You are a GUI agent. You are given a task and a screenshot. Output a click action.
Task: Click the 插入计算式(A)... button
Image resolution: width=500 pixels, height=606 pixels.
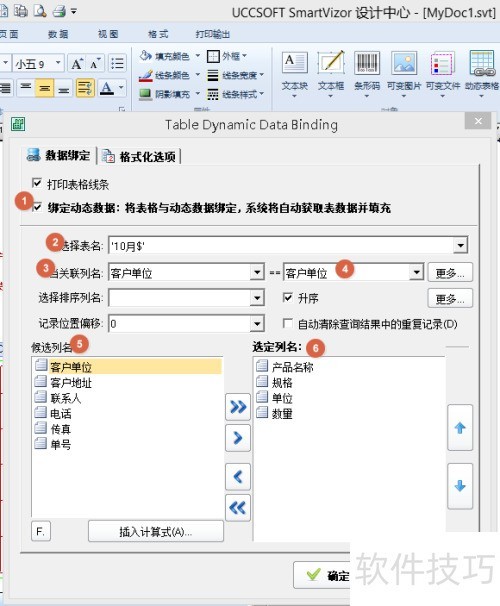click(156, 532)
